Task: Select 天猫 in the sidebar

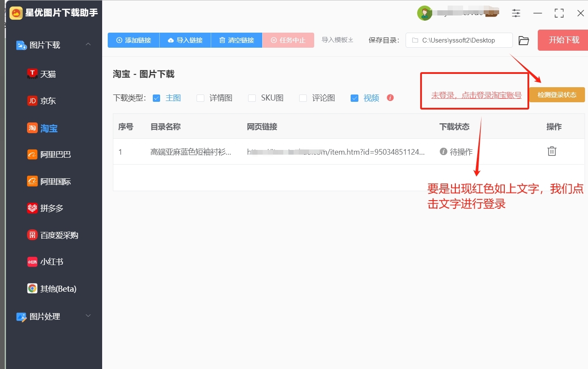Action: [x=48, y=74]
